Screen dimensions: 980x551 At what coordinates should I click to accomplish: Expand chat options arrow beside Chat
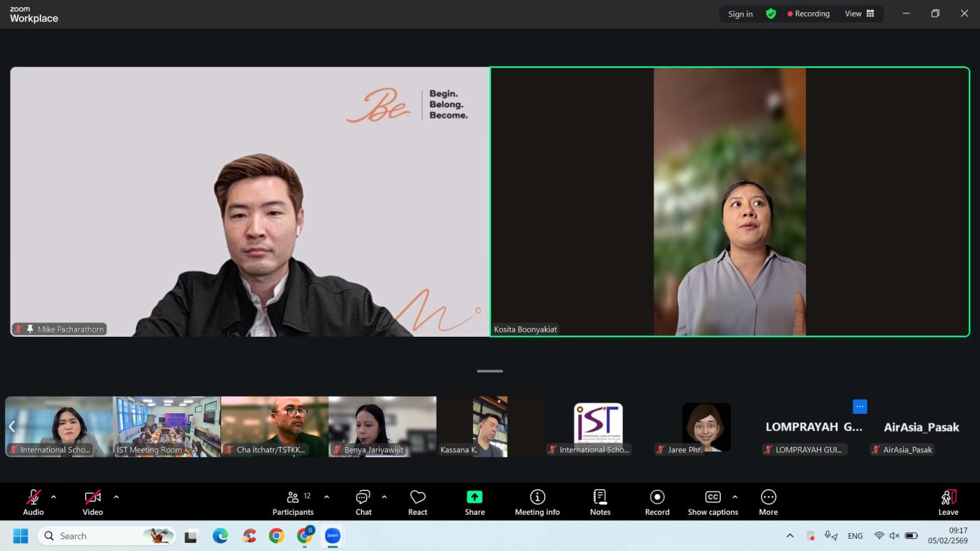pos(385,497)
